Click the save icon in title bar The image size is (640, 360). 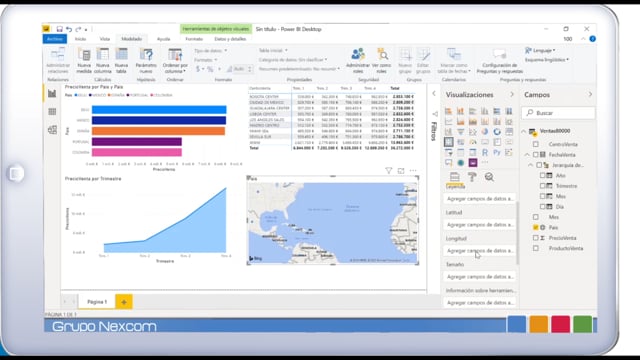tap(60, 29)
